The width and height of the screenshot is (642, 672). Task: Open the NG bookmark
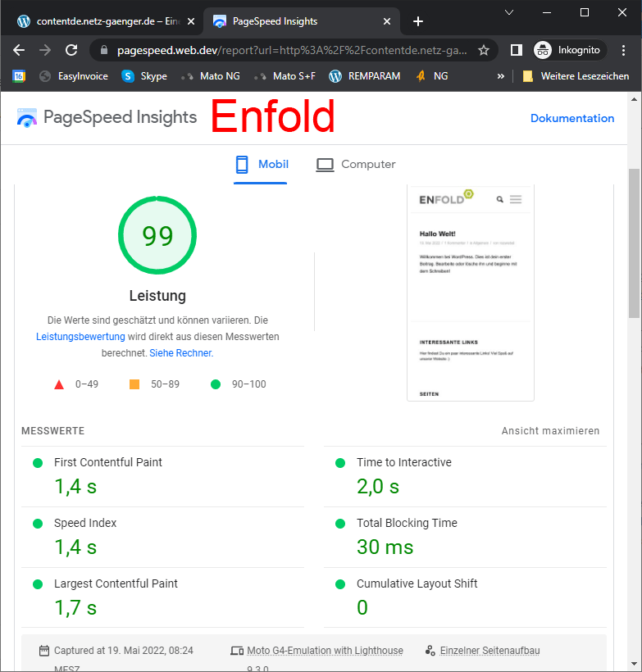(x=432, y=76)
